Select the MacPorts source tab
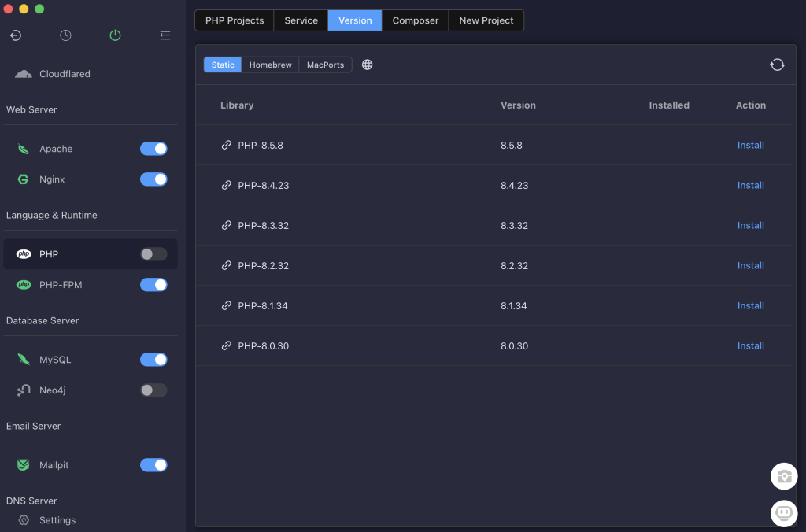 pos(325,65)
